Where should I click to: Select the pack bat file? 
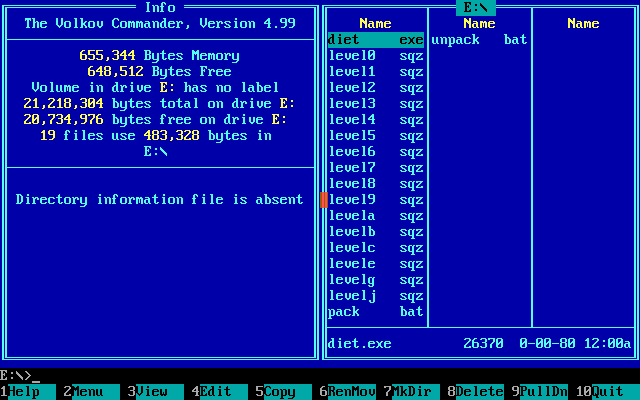376,311
